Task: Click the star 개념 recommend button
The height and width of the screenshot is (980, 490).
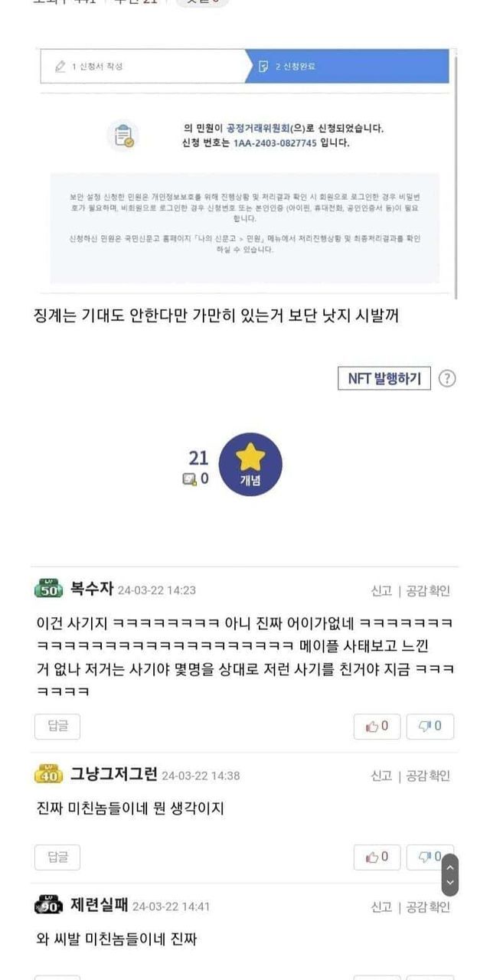Action: coord(250,464)
